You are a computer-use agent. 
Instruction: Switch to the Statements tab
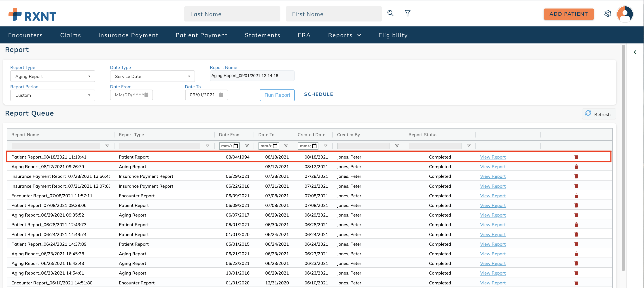[x=263, y=35]
